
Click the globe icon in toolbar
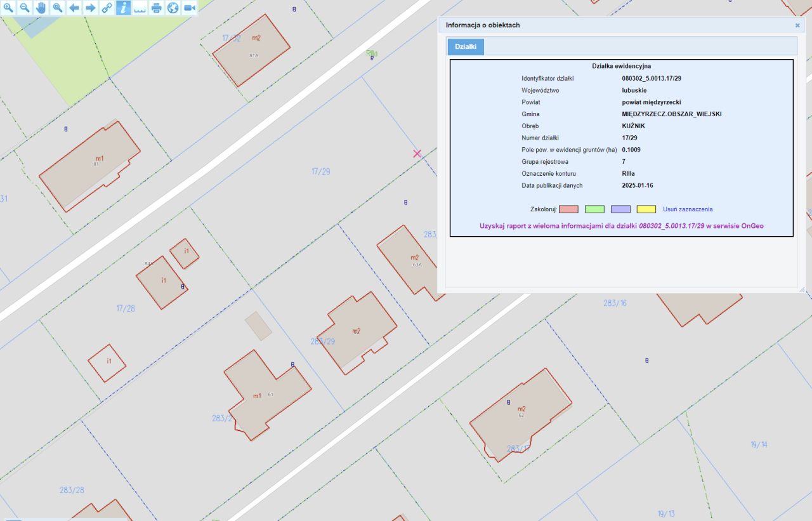(x=173, y=8)
